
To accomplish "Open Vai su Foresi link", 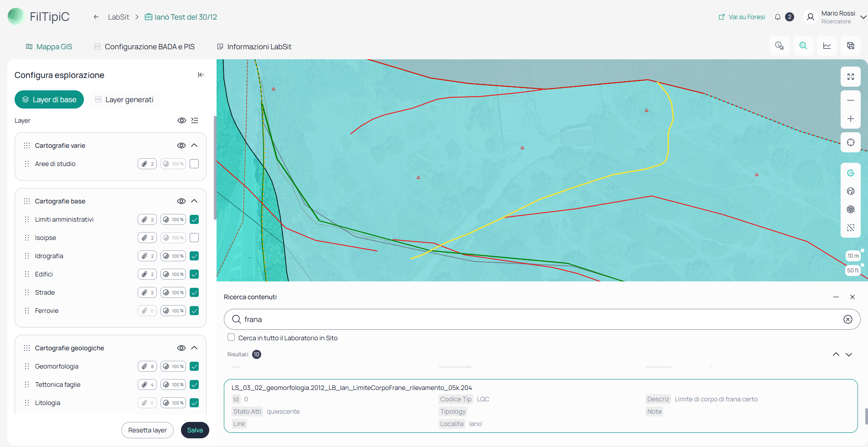I will pyautogui.click(x=742, y=17).
